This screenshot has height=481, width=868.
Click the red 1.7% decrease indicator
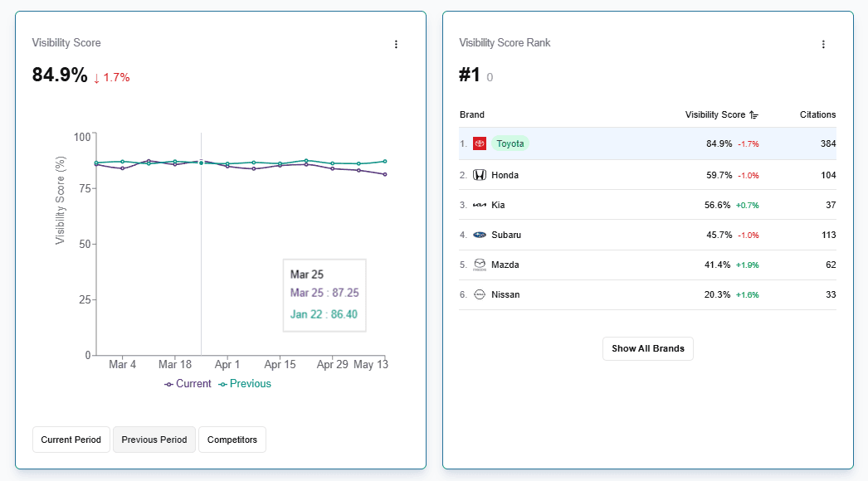[111, 77]
